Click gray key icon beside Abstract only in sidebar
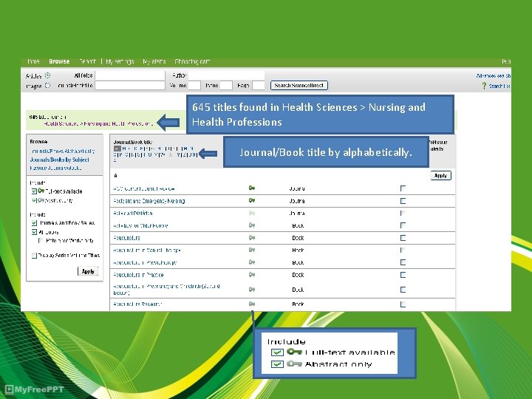The image size is (532, 399). pyautogui.click(x=41, y=200)
